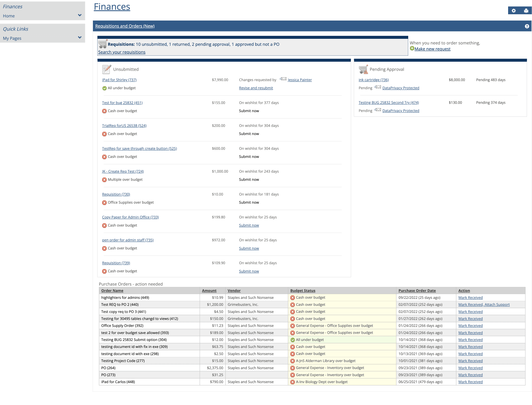
Task: Click red budget icon in PO (264) row
Action: pos(293,368)
